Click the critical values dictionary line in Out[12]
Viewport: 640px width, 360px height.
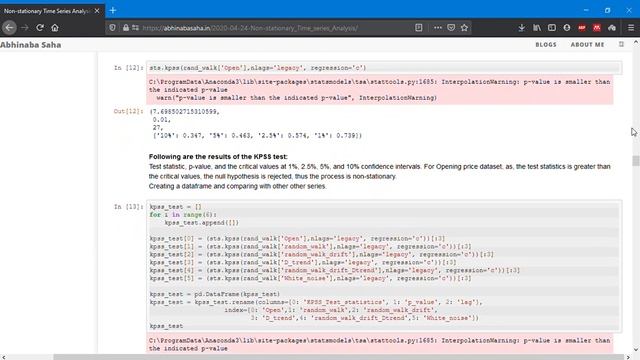[x=257, y=136]
